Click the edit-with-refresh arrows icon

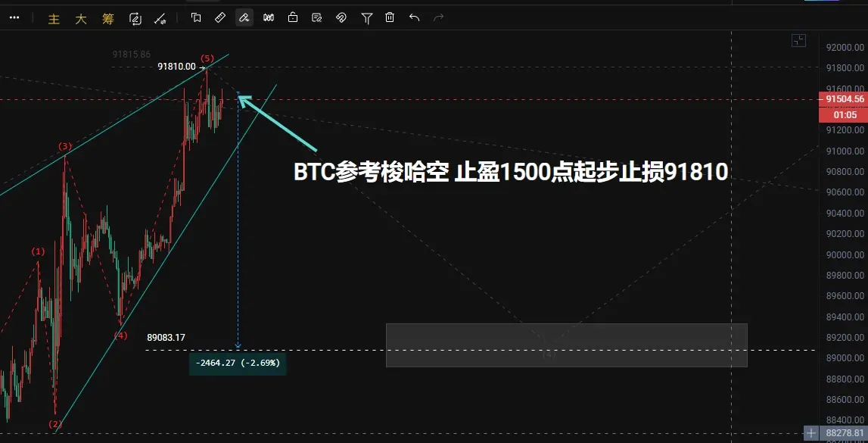[x=135, y=19]
